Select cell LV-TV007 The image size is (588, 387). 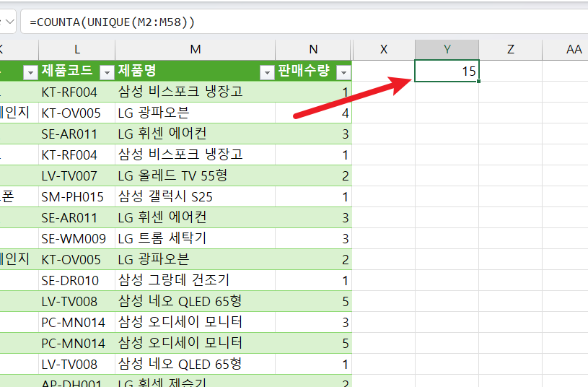click(x=77, y=175)
